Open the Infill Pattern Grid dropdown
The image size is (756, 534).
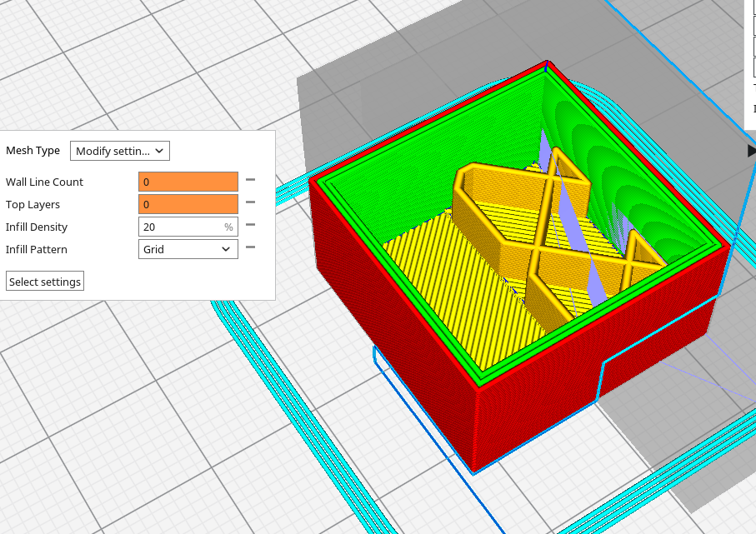click(188, 249)
